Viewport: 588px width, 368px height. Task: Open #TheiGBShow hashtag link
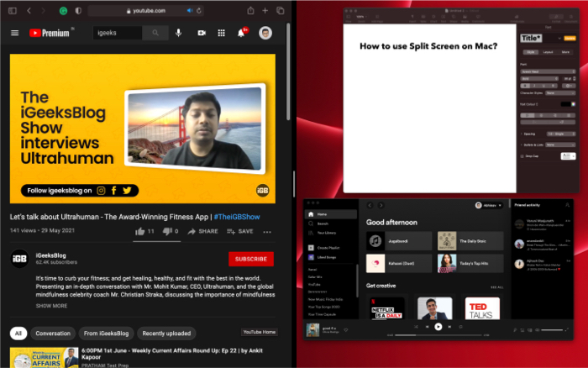pyautogui.click(x=237, y=217)
